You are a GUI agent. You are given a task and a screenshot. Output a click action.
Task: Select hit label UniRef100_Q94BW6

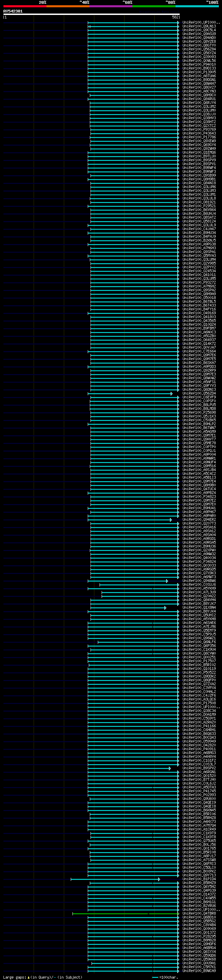tap(199, 581)
